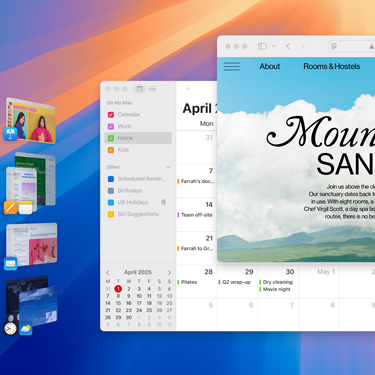Viewport: 375px width, 375px height.
Task: Open the Pilates event on April 28
Action: point(187,282)
